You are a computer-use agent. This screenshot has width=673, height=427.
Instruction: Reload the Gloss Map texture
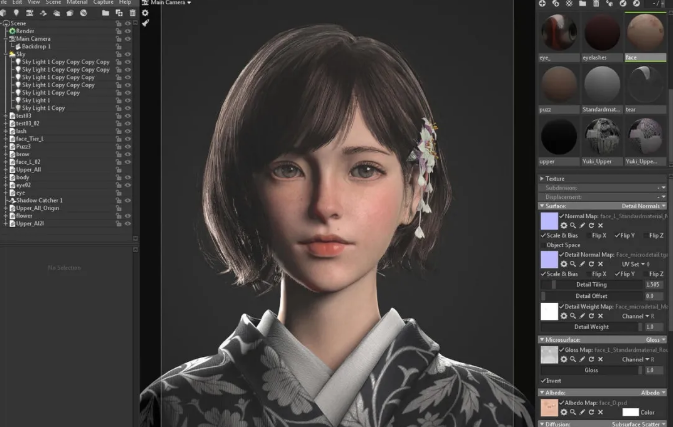point(591,359)
